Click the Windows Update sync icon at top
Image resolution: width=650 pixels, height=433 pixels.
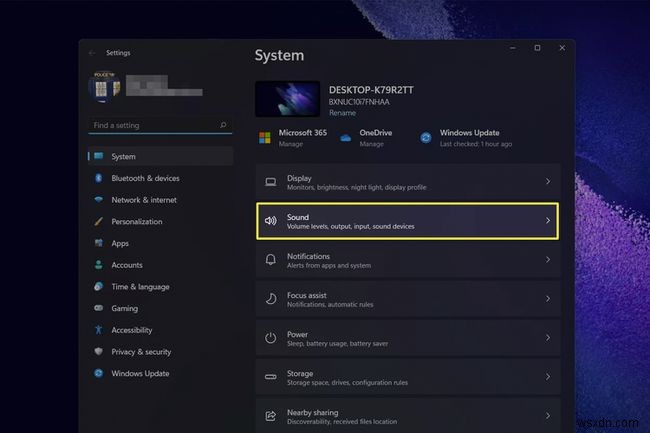click(426, 138)
